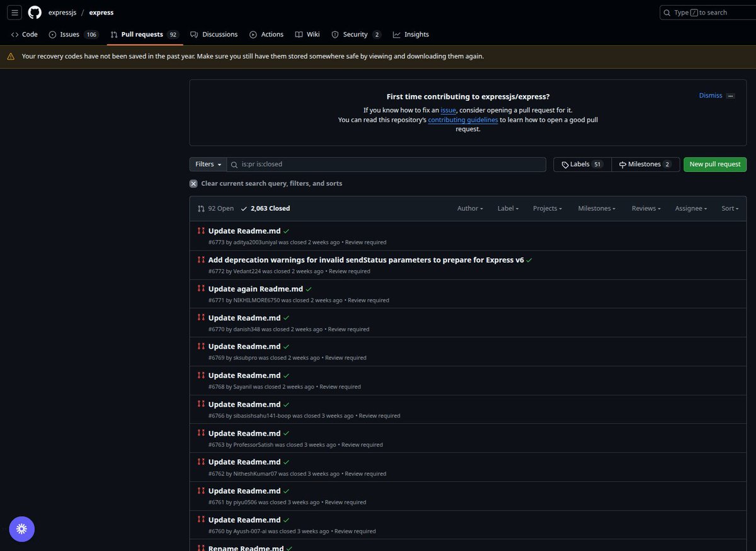Open the Sort dropdown
Image resolution: width=756 pixels, height=551 pixels.
[x=730, y=208]
